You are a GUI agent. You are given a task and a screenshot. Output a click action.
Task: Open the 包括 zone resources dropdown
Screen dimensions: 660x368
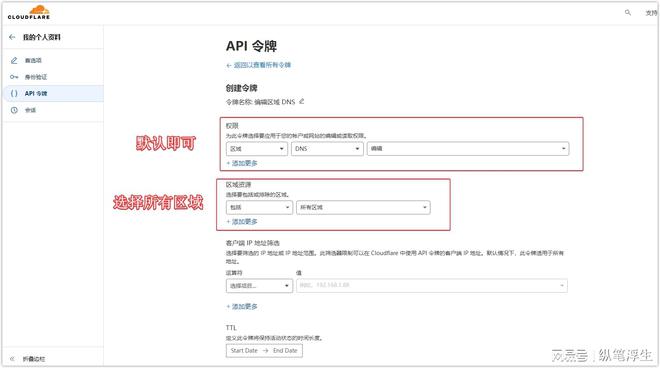259,207
